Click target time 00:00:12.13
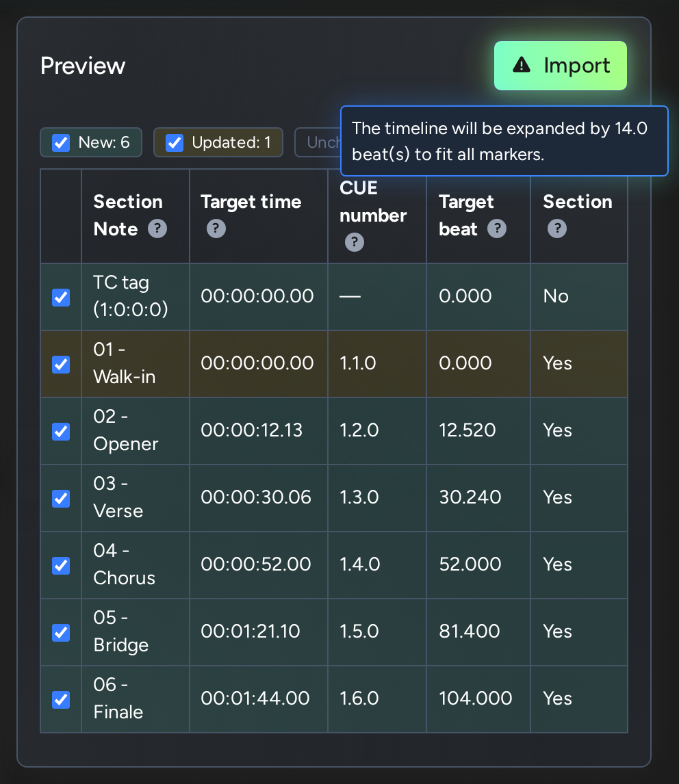This screenshot has width=679, height=784. click(252, 430)
